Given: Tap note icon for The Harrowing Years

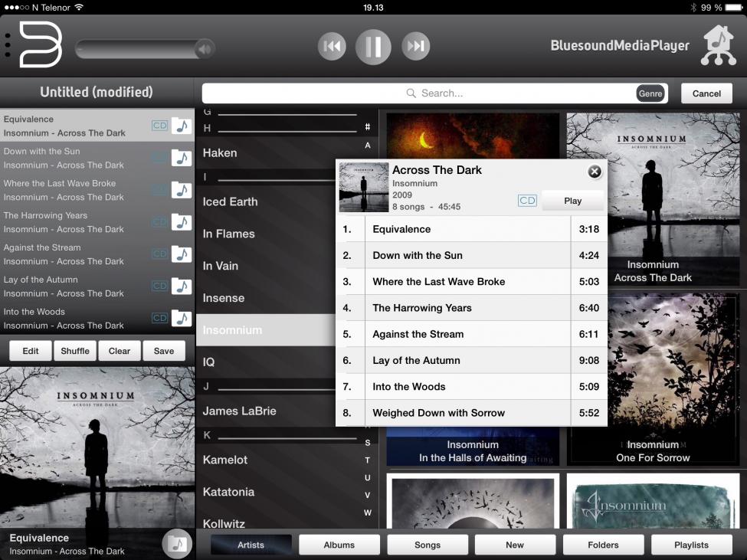Looking at the screenshot, I should pyautogui.click(x=182, y=222).
